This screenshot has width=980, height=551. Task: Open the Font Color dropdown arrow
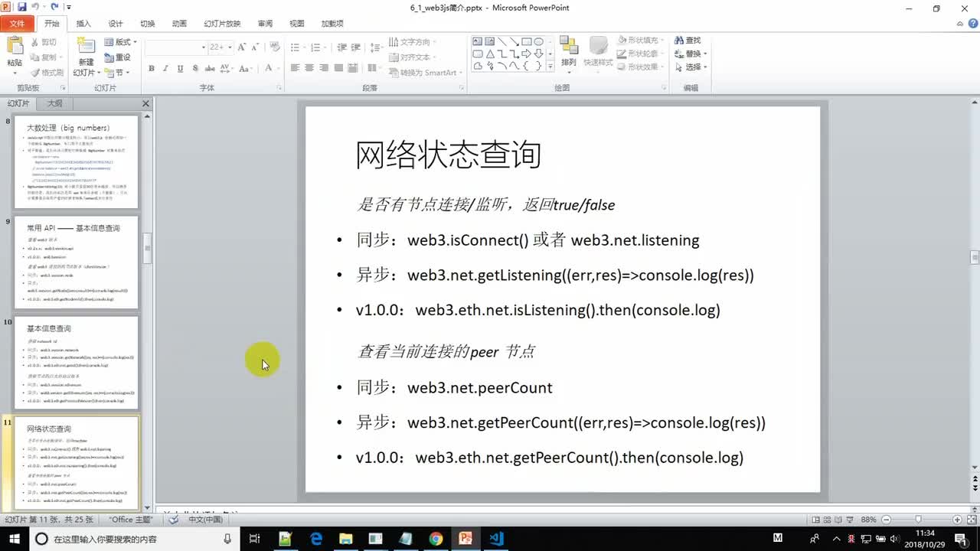pyautogui.click(x=279, y=68)
